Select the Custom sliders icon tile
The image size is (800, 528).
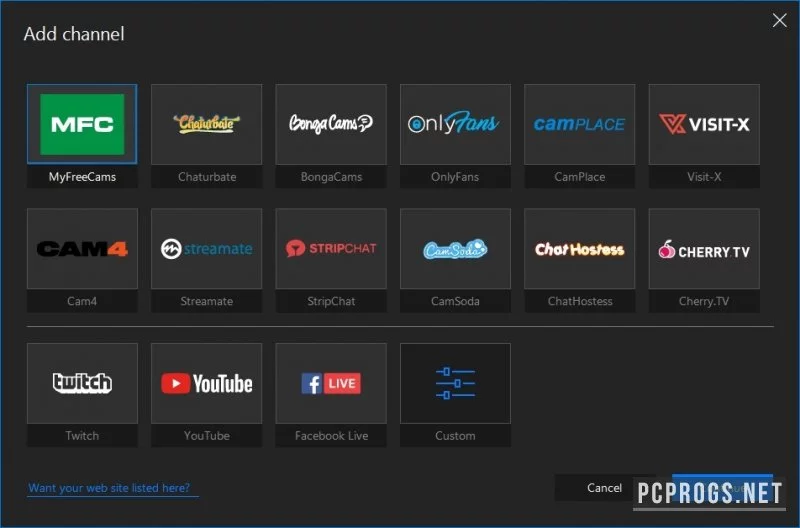pos(456,383)
